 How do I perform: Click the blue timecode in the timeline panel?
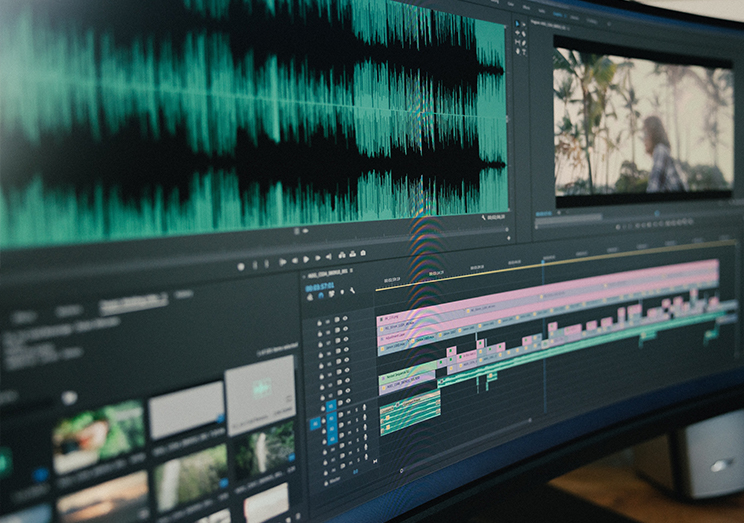click(x=320, y=284)
